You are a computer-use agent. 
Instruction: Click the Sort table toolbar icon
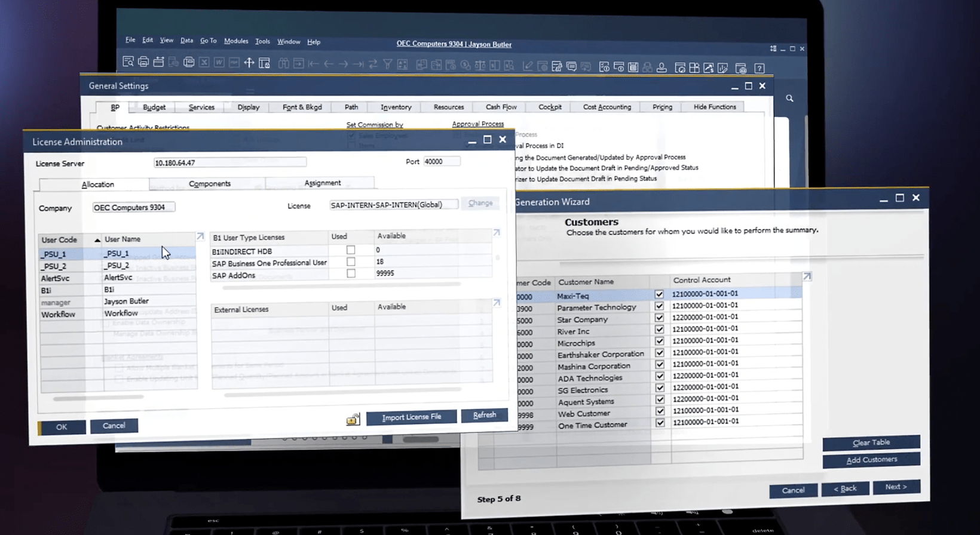click(402, 64)
